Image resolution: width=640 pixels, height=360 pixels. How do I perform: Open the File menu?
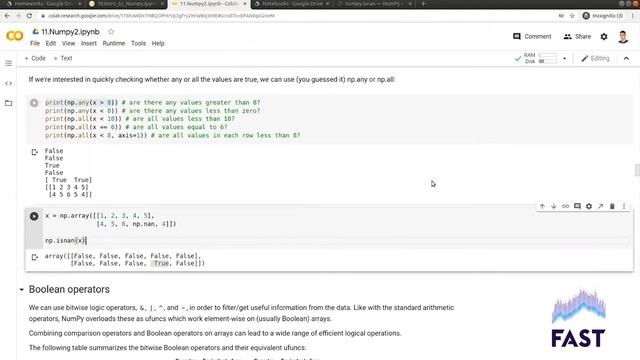pyautogui.click(x=35, y=43)
